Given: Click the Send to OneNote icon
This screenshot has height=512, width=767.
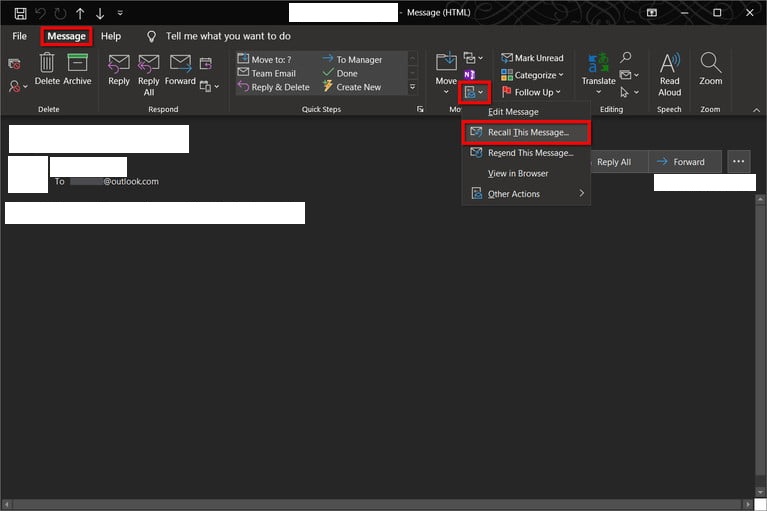Looking at the screenshot, I should [x=469, y=74].
